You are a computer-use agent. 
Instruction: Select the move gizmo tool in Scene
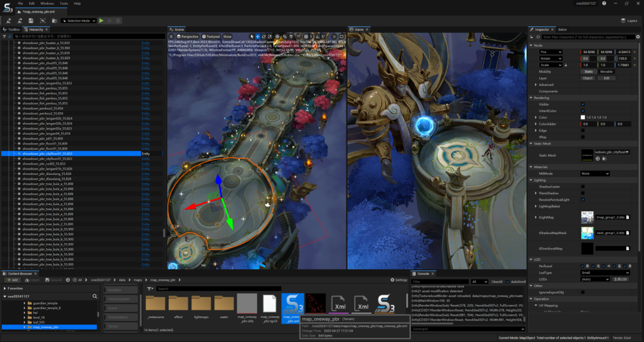click(x=258, y=36)
